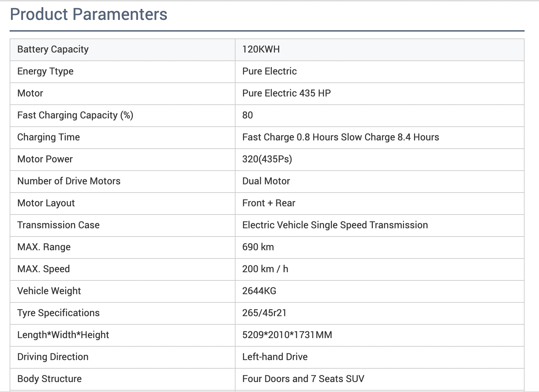Click the Pure Electric 435 HP value
The width and height of the screenshot is (539, 392).
click(286, 93)
